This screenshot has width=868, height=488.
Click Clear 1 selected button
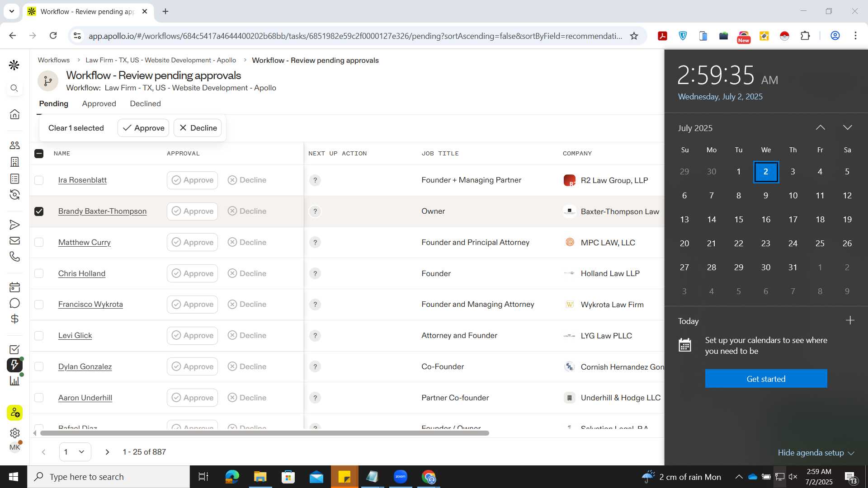pos(76,128)
